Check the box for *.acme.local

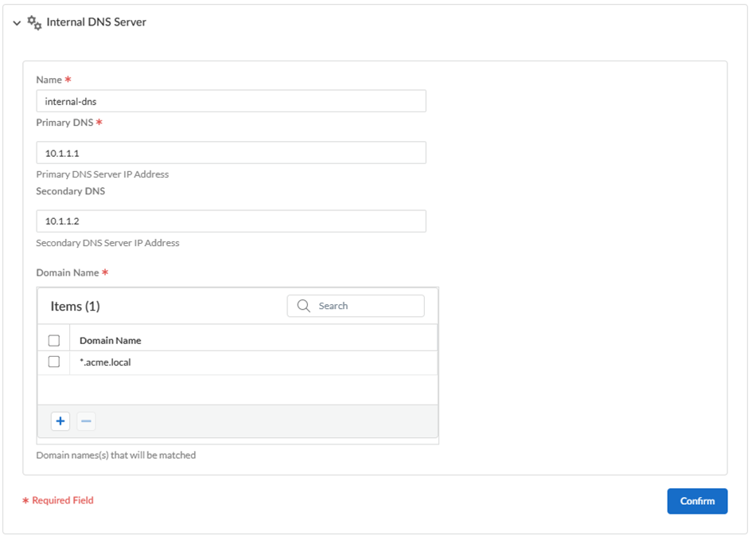coord(54,362)
